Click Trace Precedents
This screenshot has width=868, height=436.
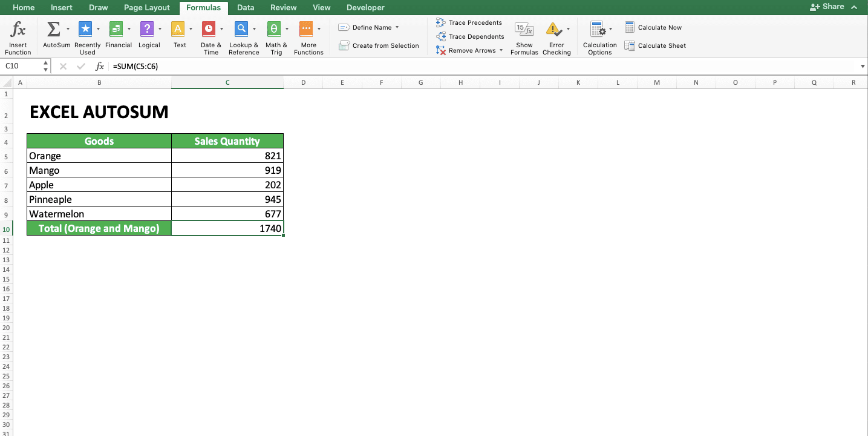[x=469, y=22]
